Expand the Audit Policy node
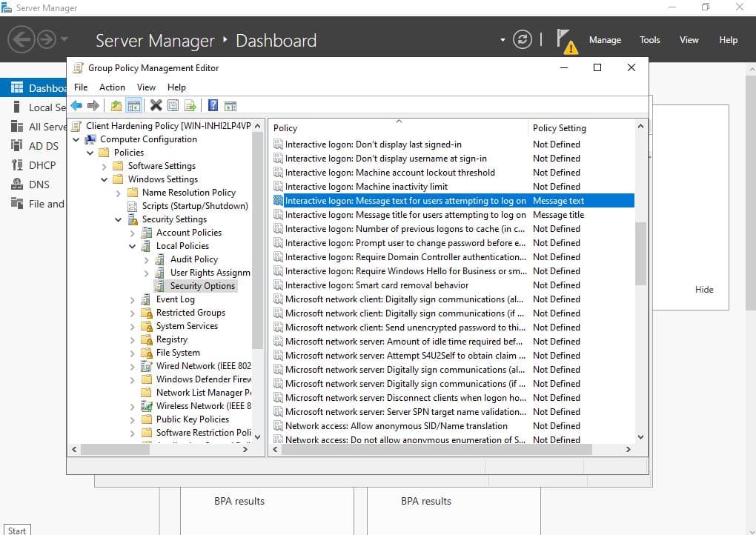756x535 pixels. (x=147, y=259)
